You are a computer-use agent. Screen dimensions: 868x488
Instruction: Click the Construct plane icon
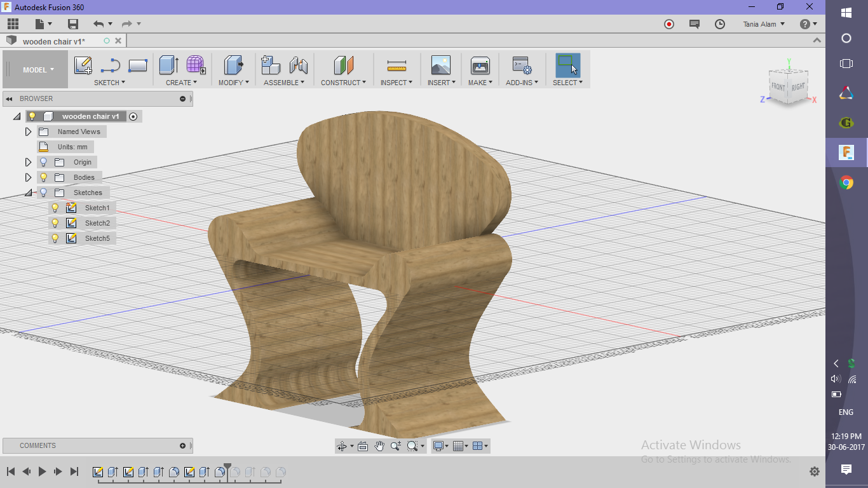(343, 65)
